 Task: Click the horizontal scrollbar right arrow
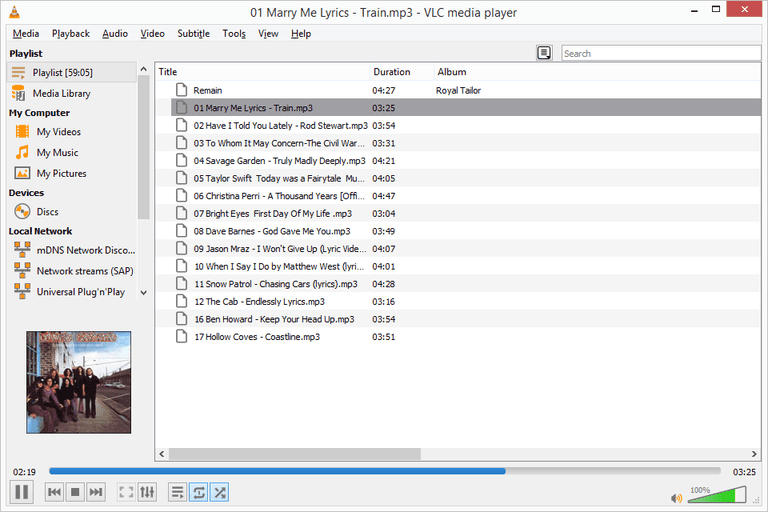coord(754,454)
